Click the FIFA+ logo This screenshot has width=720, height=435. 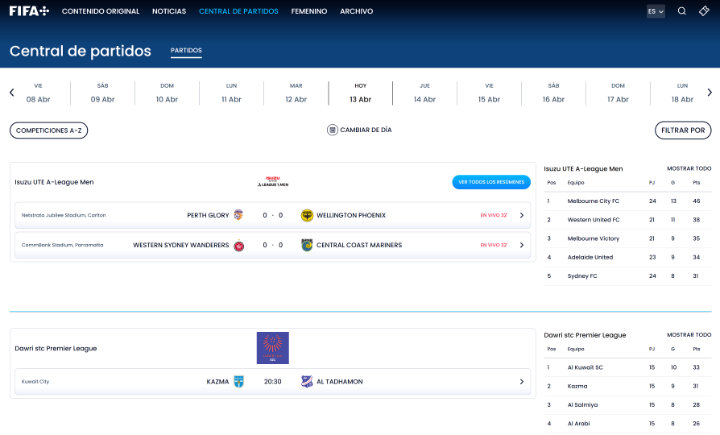point(29,11)
